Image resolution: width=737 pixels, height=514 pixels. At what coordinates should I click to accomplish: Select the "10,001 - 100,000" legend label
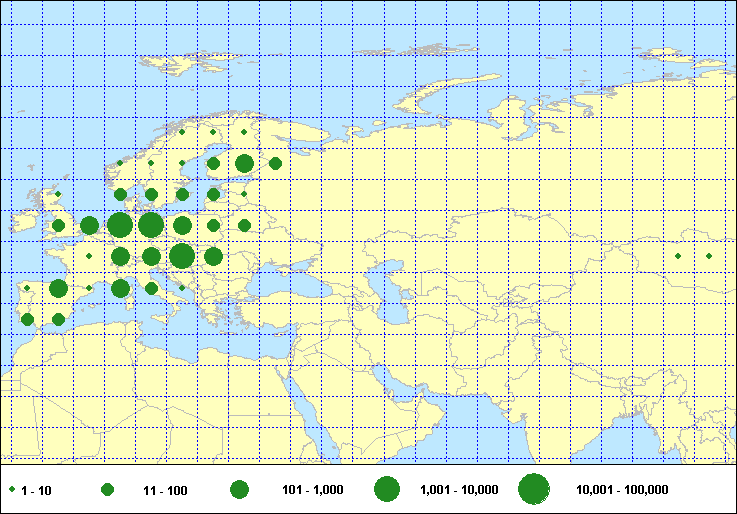pyautogui.click(x=622, y=490)
